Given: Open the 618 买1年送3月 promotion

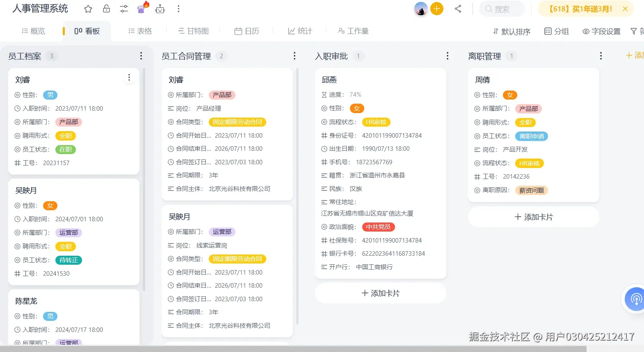Looking at the screenshot, I should point(580,9).
